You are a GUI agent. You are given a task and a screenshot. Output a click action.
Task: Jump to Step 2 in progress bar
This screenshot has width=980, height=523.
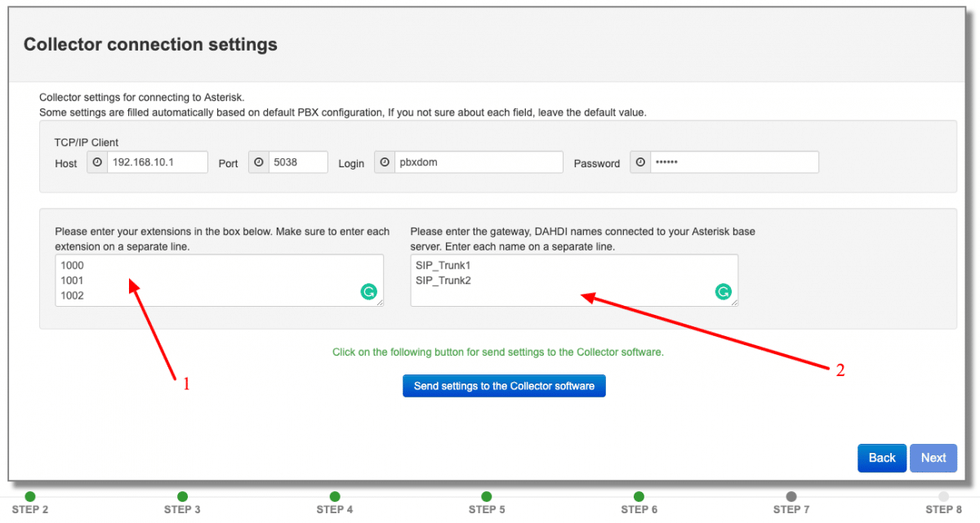click(x=30, y=496)
